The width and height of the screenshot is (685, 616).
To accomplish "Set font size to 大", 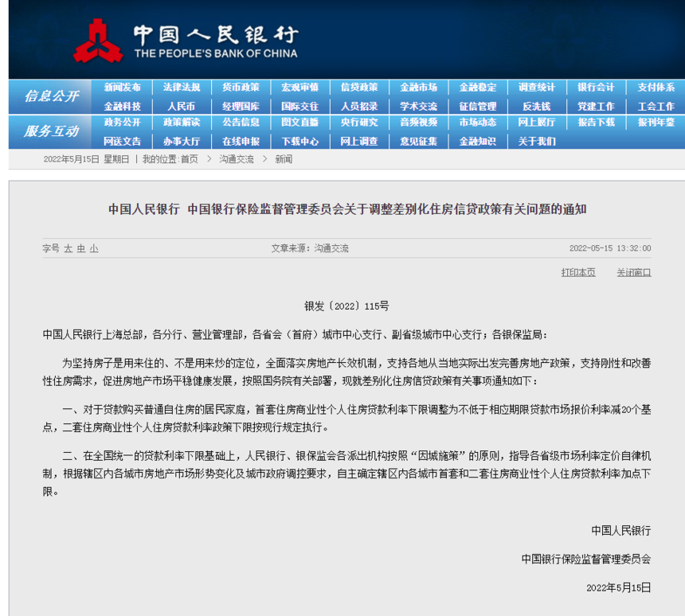I will tap(68, 248).
